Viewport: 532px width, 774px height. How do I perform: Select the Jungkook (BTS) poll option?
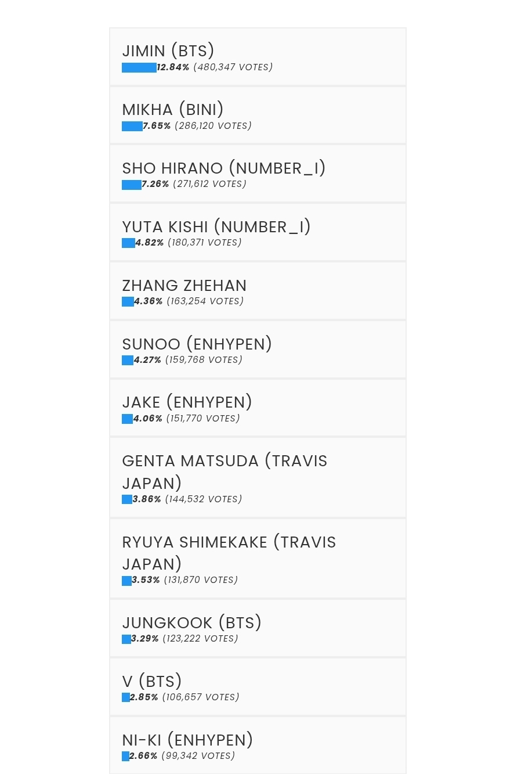tap(191, 623)
